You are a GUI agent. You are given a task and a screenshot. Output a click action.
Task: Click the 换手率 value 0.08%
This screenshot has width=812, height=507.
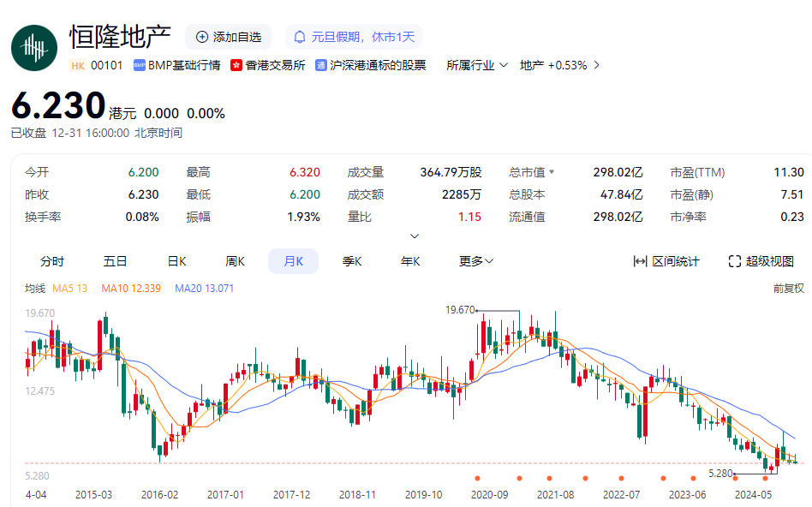(142, 217)
